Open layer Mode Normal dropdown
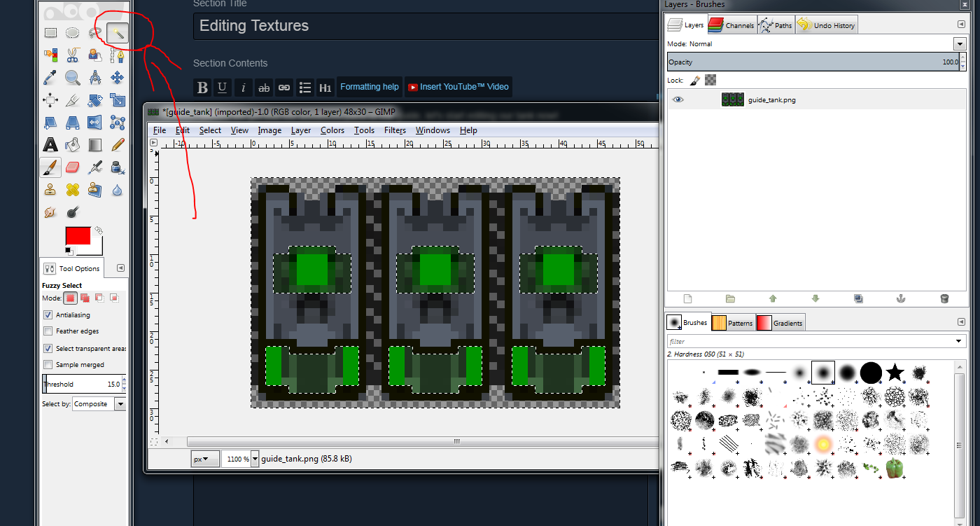 click(x=959, y=44)
